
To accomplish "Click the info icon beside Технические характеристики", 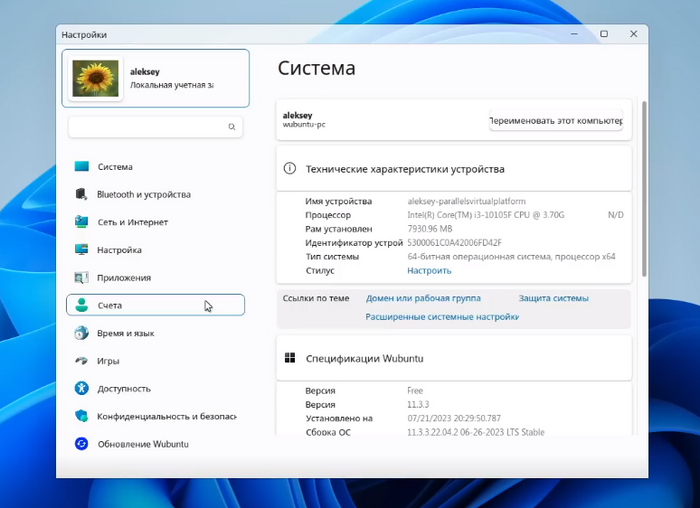I will tap(290, 169).
